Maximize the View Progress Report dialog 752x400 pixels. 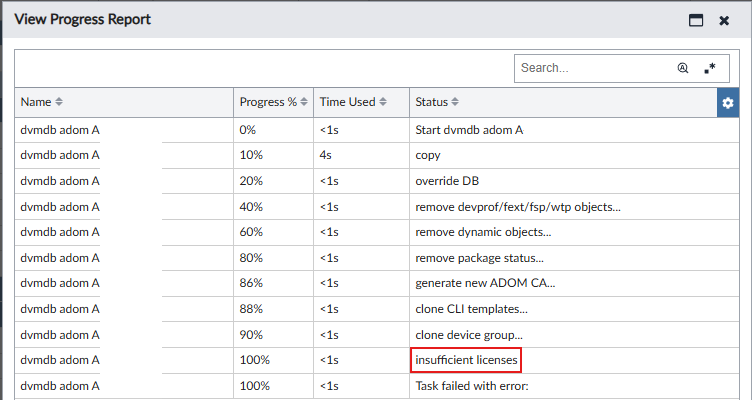pos(696,20)
